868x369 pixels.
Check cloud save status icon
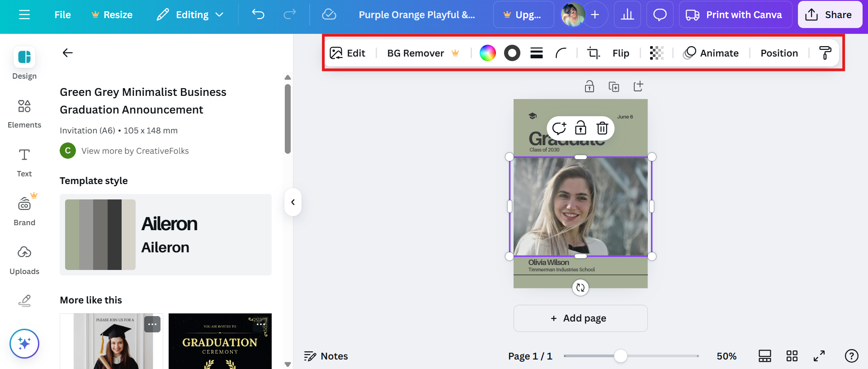(x=329, y=15)
